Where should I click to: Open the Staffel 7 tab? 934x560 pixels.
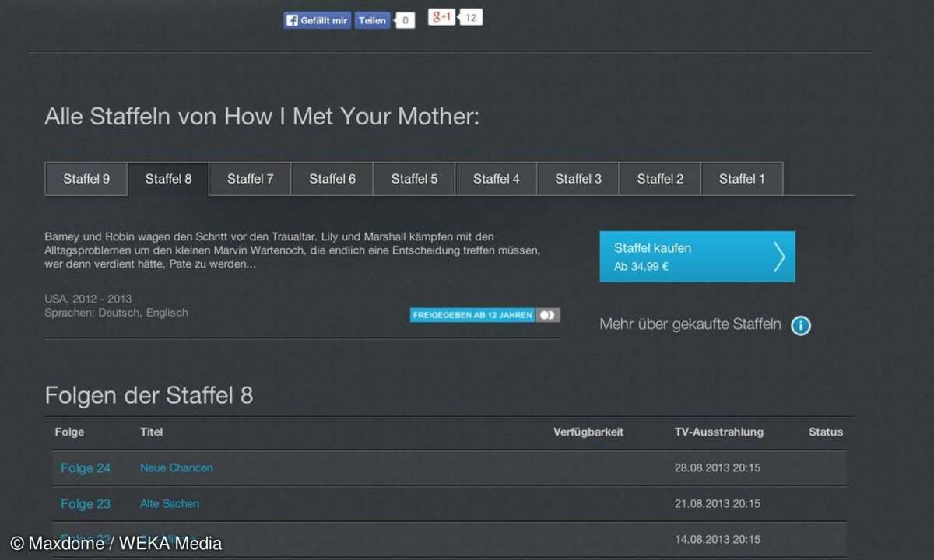click(x=251, y=179)
